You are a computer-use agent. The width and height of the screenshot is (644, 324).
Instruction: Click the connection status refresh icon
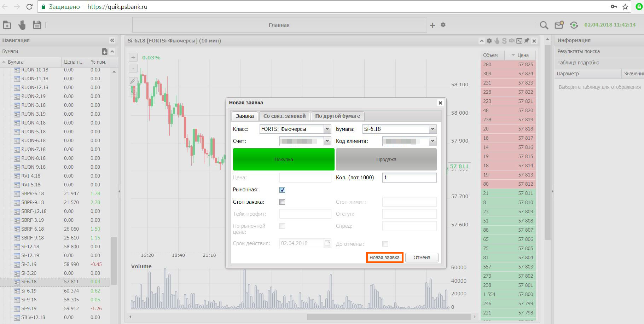tap(574, 25)
